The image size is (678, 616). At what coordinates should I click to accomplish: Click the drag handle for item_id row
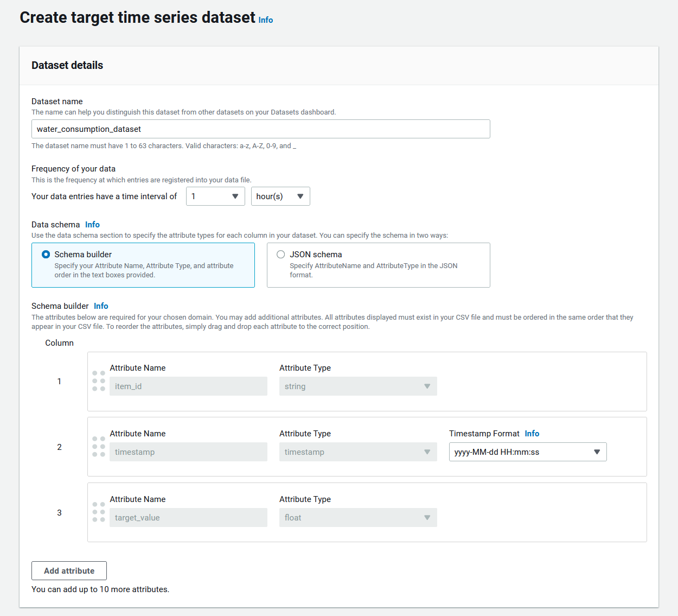[99, 381]
